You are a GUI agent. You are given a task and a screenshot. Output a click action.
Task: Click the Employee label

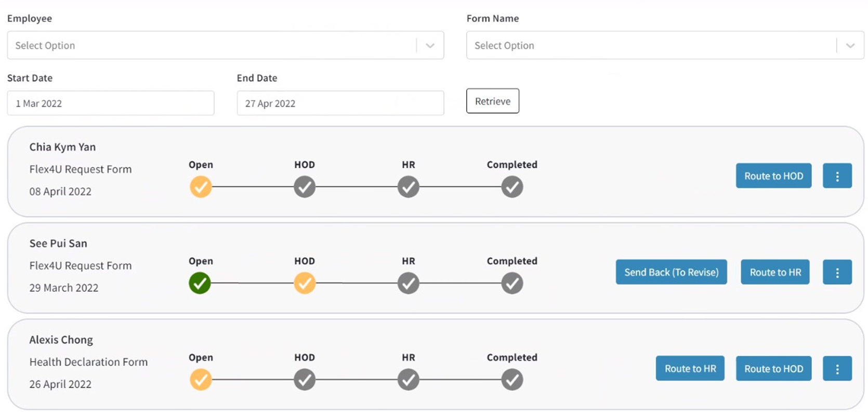point(30,19)
